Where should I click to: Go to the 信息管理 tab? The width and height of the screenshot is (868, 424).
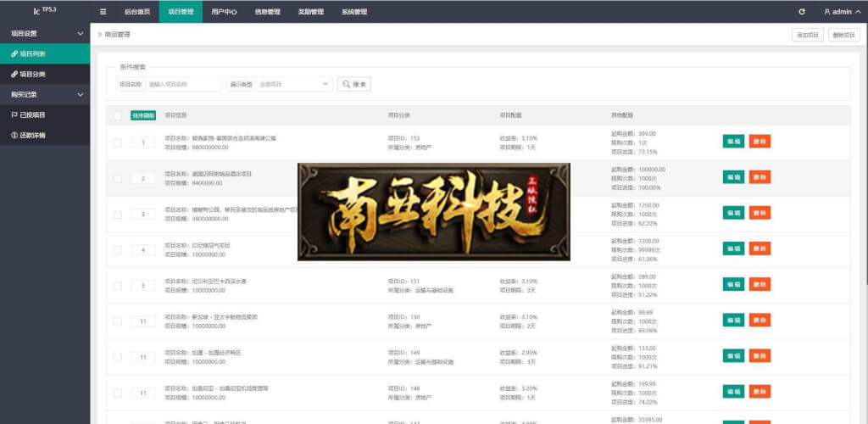point(267,12)
